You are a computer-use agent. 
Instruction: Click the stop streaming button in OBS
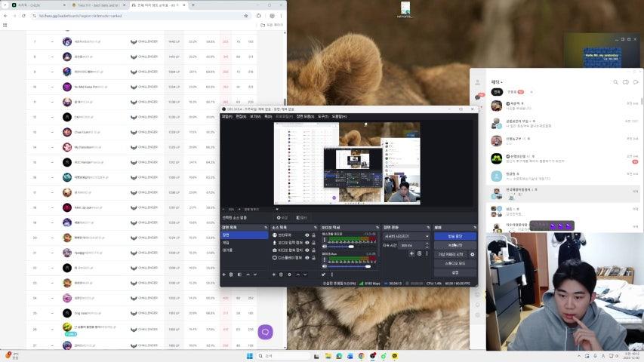coord(455,236)
